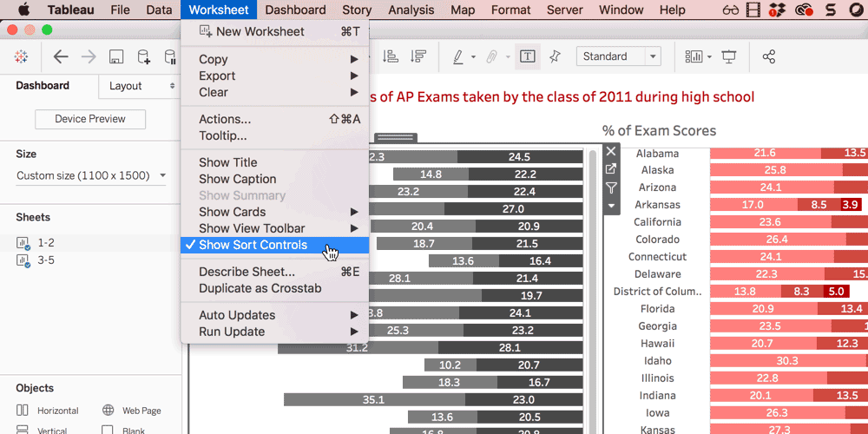
Task: Save the workbook with save icon
Action: (115, 56)
